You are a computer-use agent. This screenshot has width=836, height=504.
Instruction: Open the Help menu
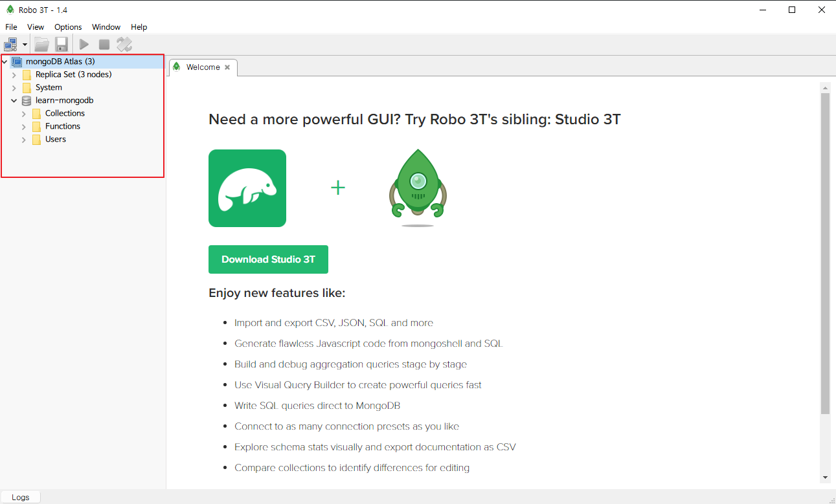(139, 27)
